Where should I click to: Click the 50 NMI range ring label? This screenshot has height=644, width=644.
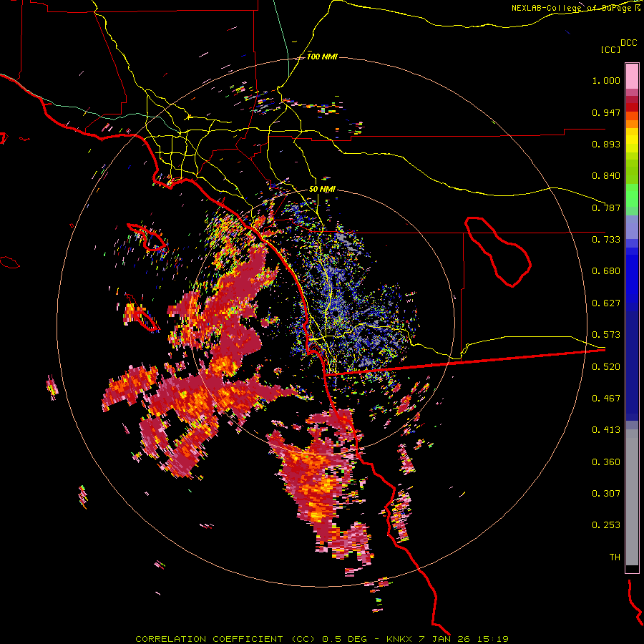[322, 189]
